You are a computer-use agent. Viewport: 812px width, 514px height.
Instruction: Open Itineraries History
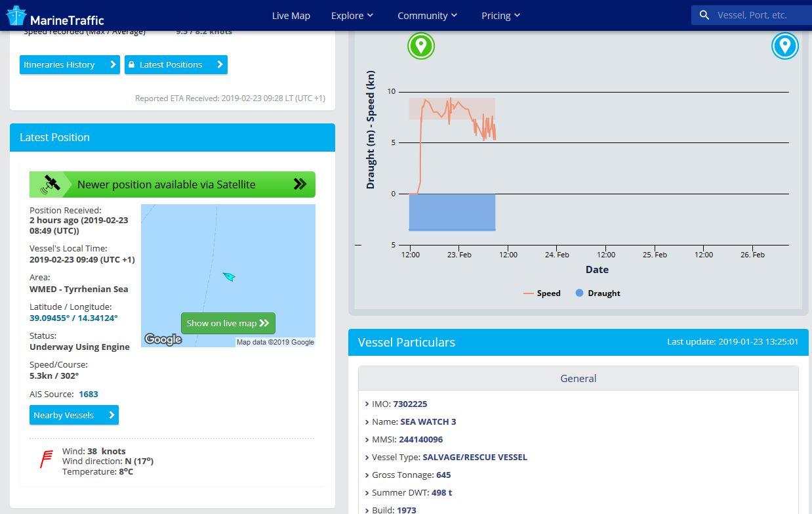point(70,64)
